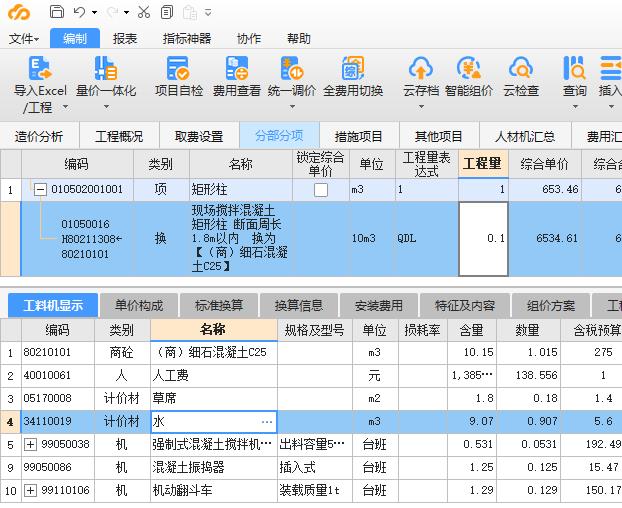Open the 人材机汇总 tab
The width and height of the screenshot is (622, 508).
tap(525, 136)
